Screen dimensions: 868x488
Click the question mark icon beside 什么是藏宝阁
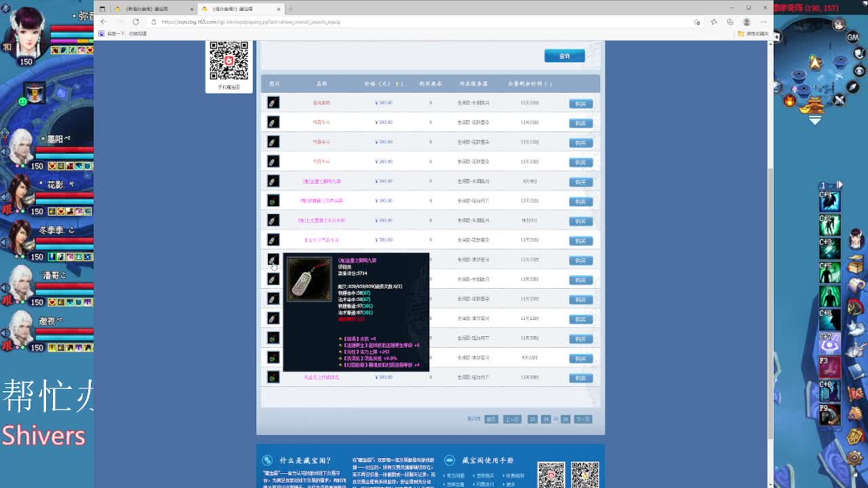267,460
